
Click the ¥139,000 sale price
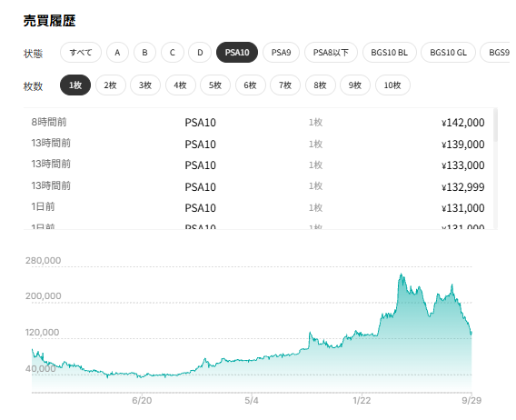click(463, 145)
